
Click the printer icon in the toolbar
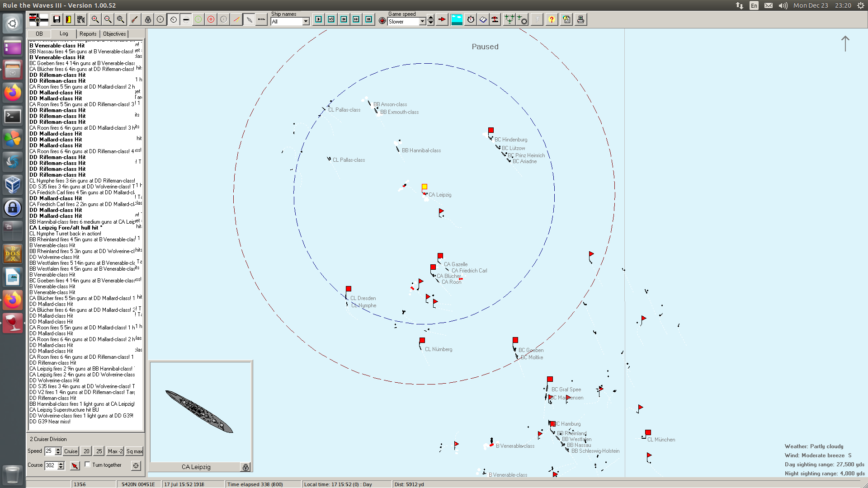[x=580, y=19]
